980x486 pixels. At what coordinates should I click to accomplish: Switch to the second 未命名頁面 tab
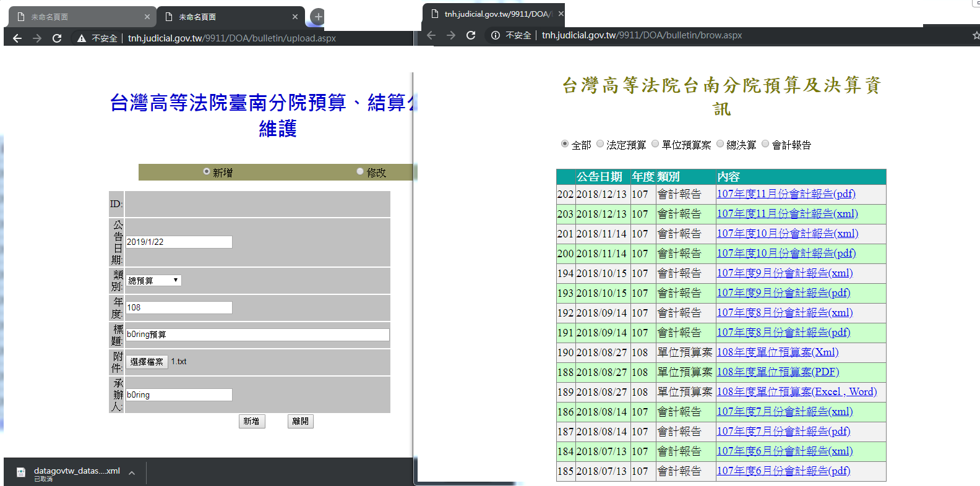(x=230, y=17)
